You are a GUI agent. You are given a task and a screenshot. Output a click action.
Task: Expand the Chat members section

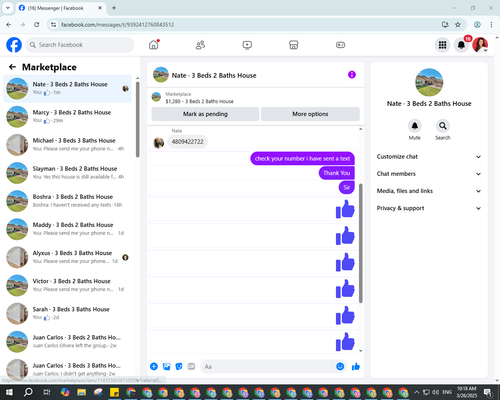point(429,174)
